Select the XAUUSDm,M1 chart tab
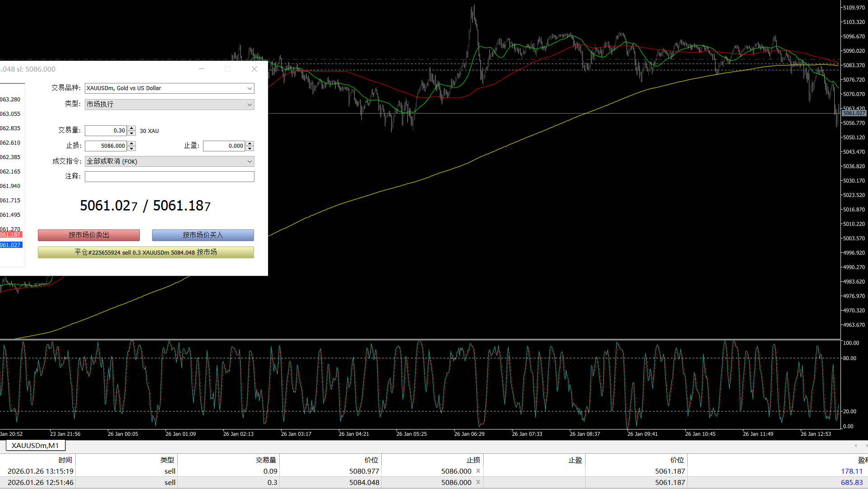The width and height of the screenshot is (868, 489). point(35,445)
